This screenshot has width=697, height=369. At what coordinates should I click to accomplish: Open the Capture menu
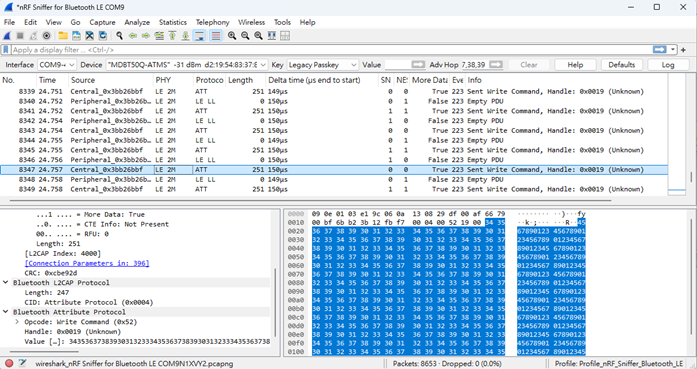[102, 22]
